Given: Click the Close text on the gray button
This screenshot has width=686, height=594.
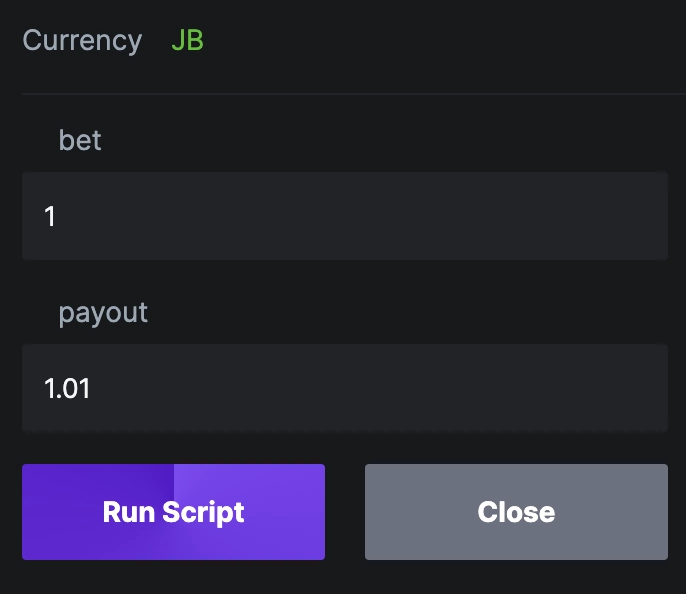Looking at the screenshot, I should pyautogui.click(x=516, y=512).
